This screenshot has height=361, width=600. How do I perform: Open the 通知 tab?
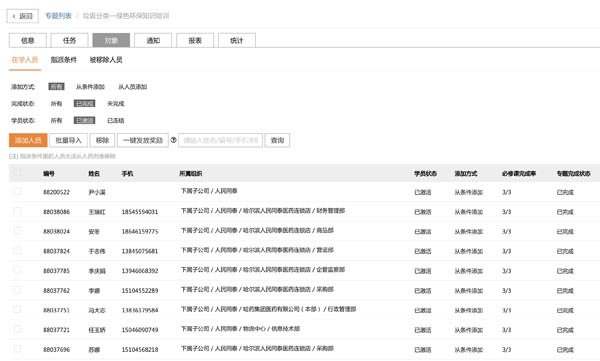[153, 41]
